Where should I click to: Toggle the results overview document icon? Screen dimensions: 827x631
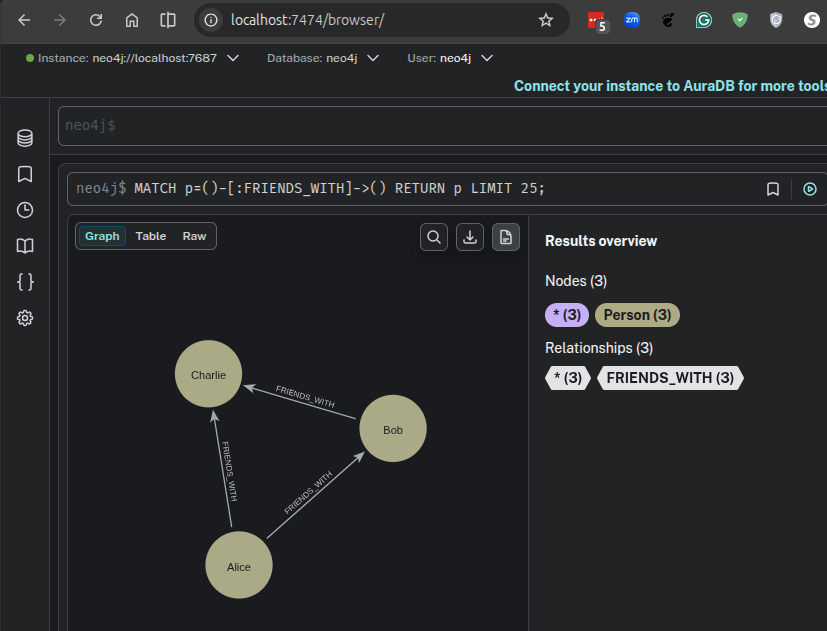505,237
